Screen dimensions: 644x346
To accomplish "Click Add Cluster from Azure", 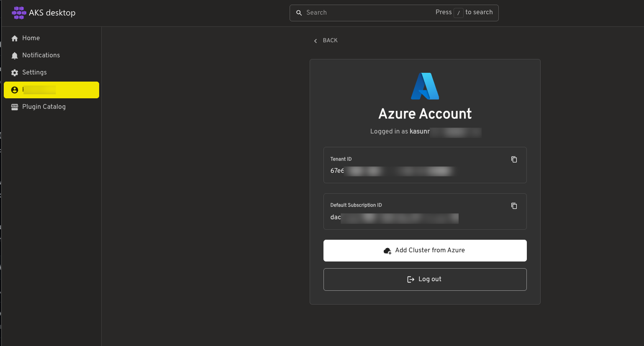I will pyautogui.click(x=425, y=251).
